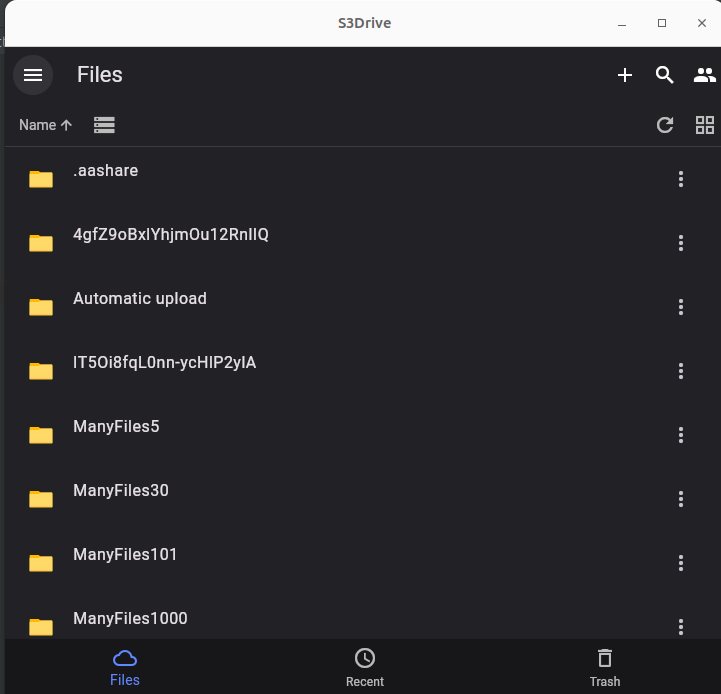
Task: Click the plus icon to add files
Action: [624, 75]
